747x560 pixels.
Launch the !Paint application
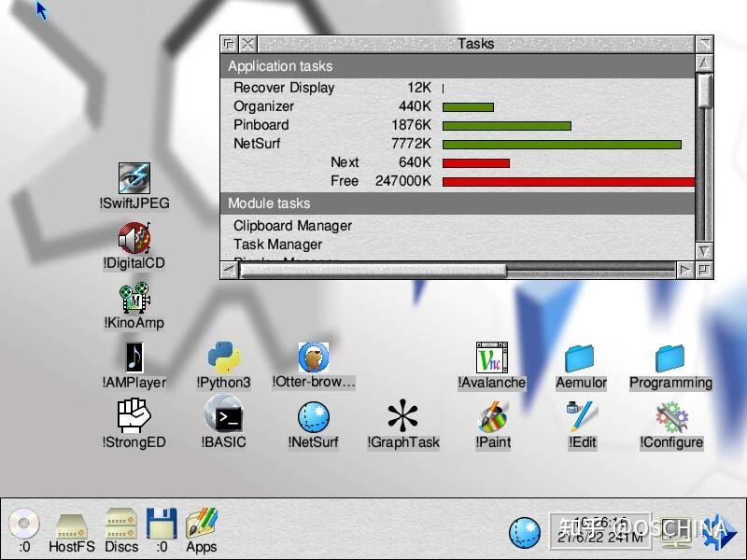(492, 418)
